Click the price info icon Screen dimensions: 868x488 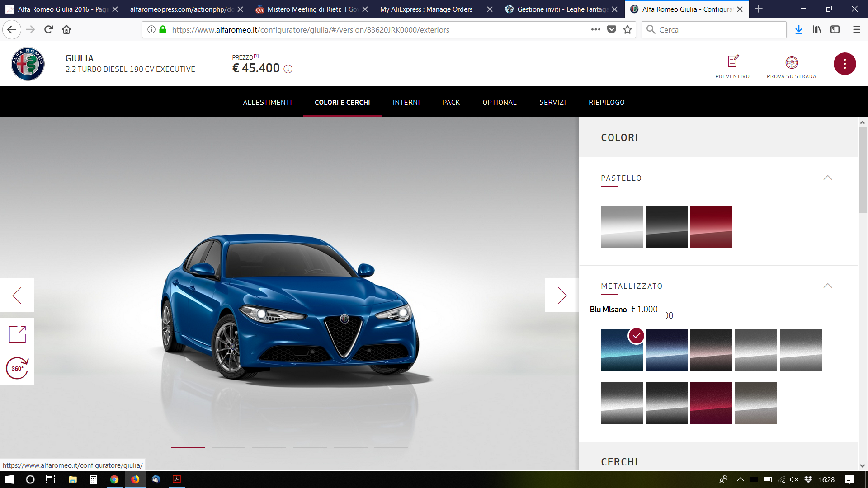[x=288, y=69]
